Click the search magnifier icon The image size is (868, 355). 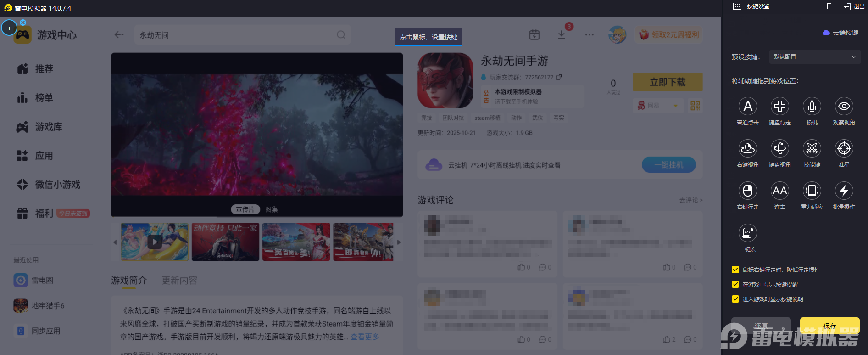pyautogui.click(x=341, y=35)
